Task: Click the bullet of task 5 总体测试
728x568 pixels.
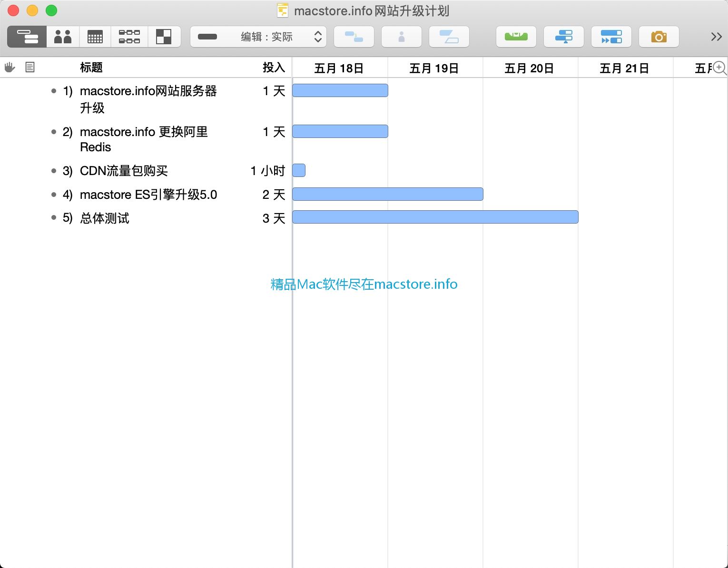Action: (54, 217)
